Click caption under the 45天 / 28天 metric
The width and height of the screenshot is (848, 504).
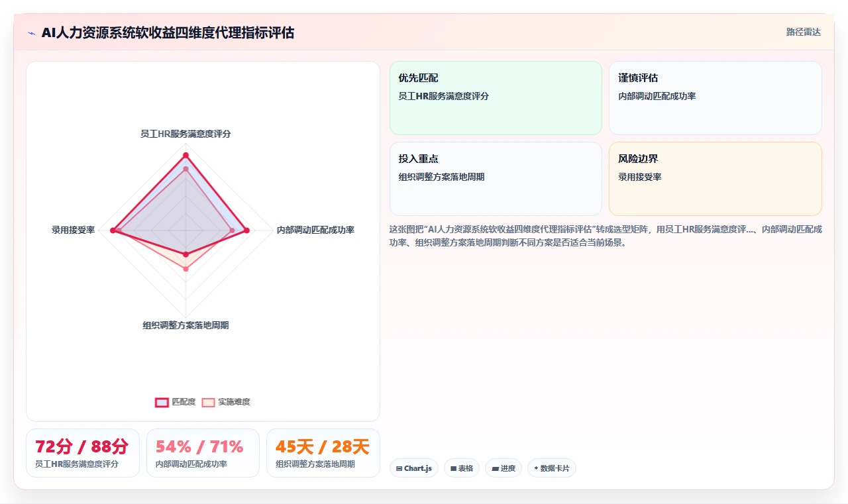[315, 464]
